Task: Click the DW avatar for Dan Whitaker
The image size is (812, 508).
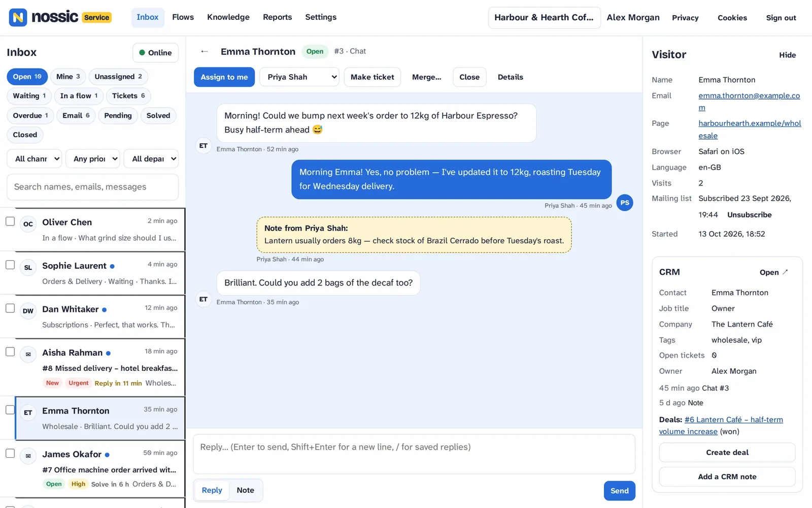Action: (28, 311)
